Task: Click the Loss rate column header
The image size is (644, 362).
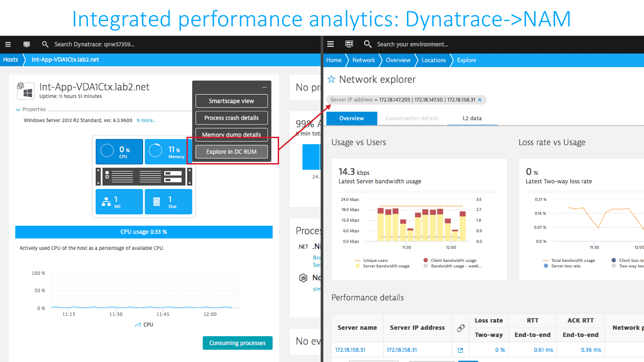Action: [x=489, y=320]
